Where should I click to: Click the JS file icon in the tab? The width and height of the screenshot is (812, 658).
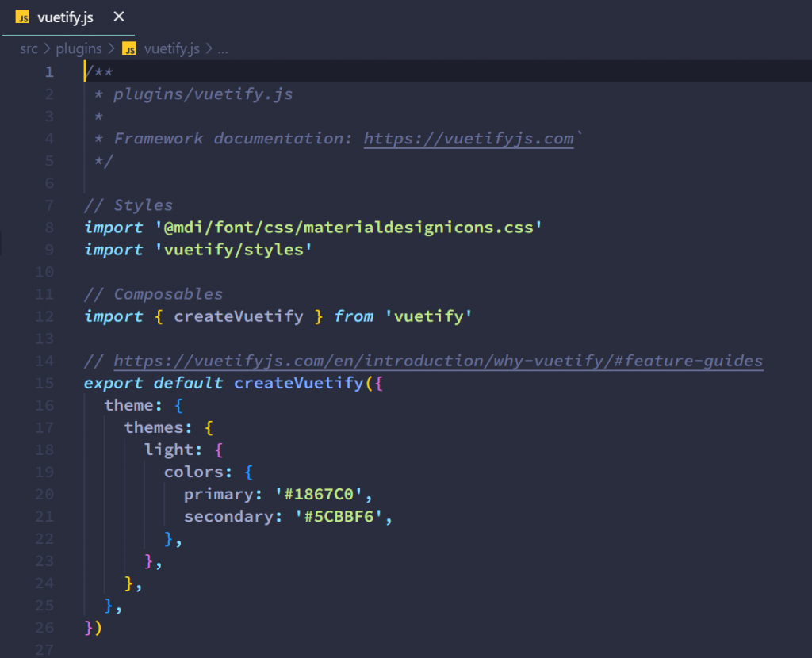pyautogui.click(x=22, y=17)
